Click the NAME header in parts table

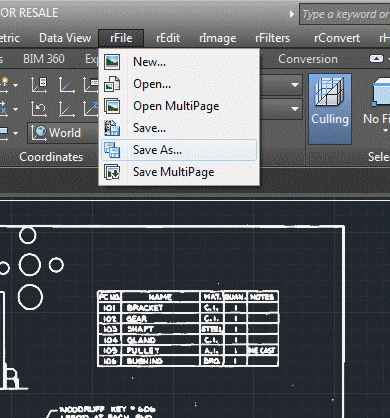pos(160,297)
